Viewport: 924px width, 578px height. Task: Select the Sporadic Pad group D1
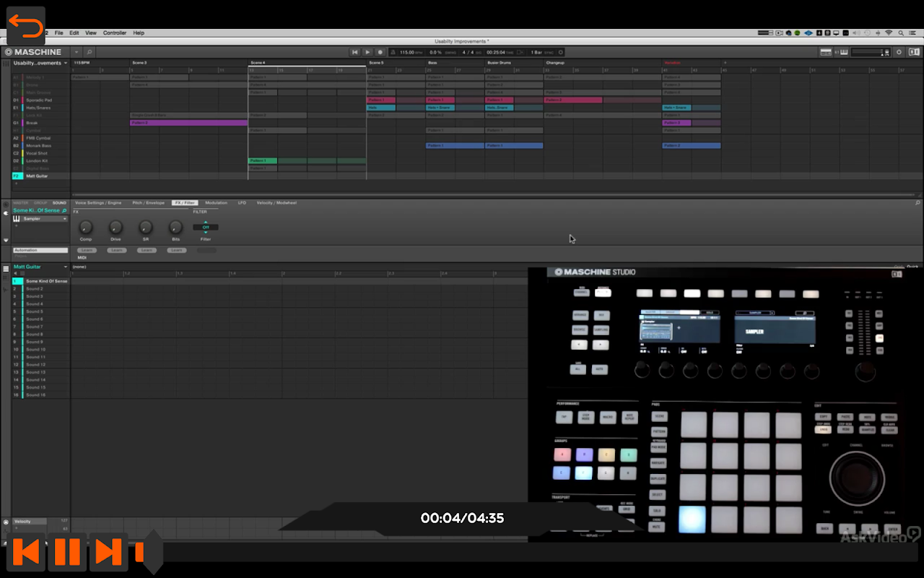pyautogui.click(x=41, y=100)
